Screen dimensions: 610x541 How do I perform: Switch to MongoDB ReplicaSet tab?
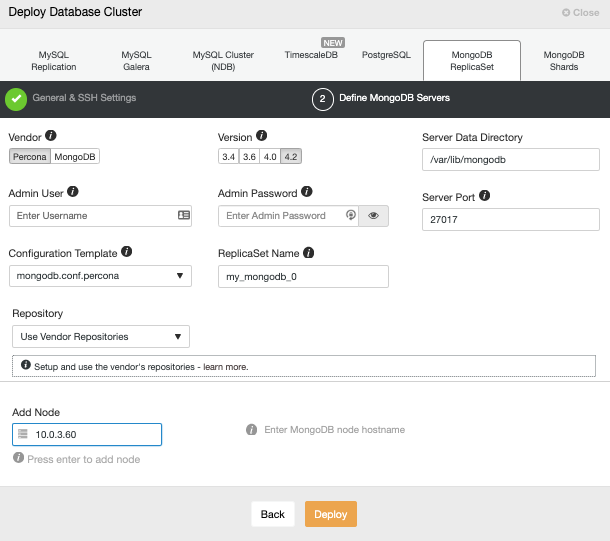[x=472, y=61]
